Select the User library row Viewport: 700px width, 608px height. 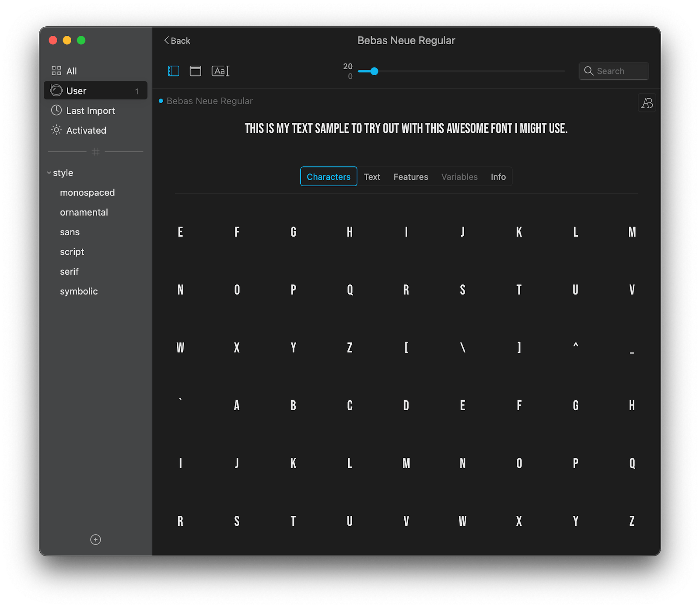(95, 91)
